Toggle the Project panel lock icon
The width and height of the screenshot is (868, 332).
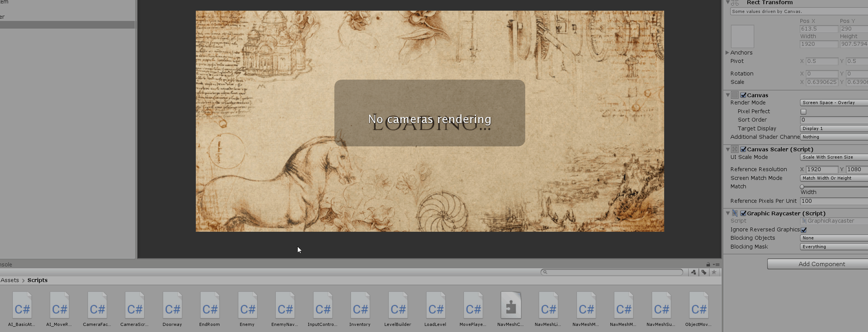pos(708,265)
